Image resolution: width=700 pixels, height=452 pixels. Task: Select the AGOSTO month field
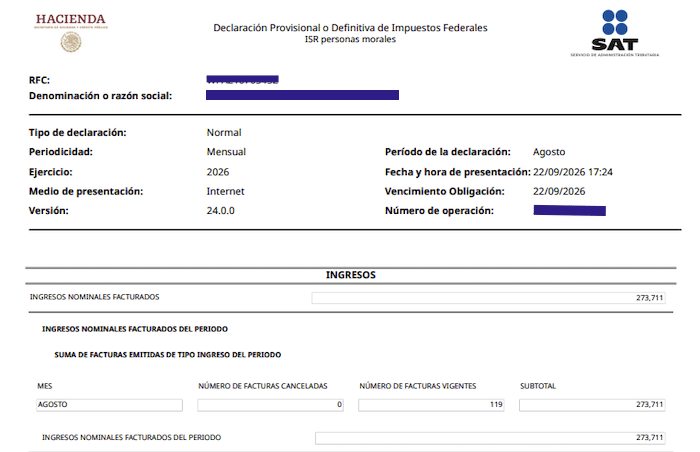109,405
